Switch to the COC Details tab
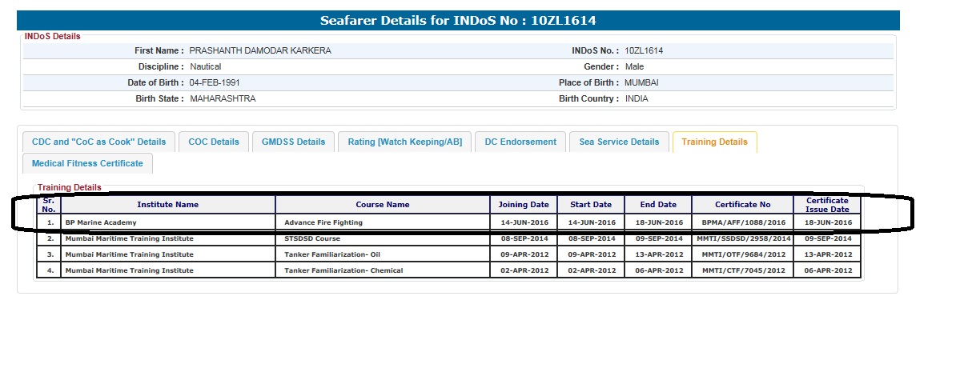980x368 pixels. pos(214,142)
